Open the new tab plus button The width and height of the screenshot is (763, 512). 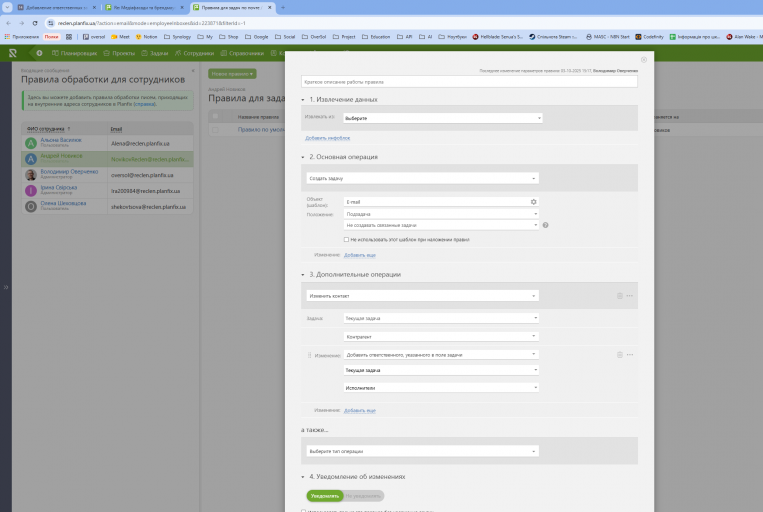(283, 7)
